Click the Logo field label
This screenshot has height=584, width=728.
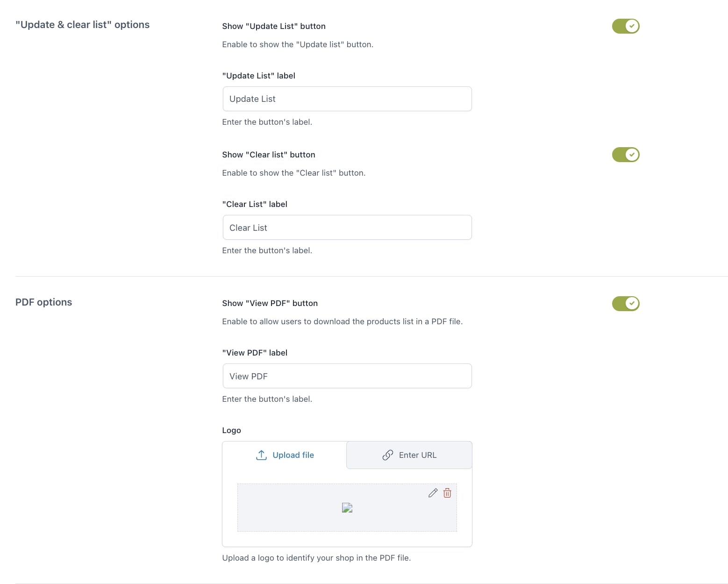click(x=231, y=430)
